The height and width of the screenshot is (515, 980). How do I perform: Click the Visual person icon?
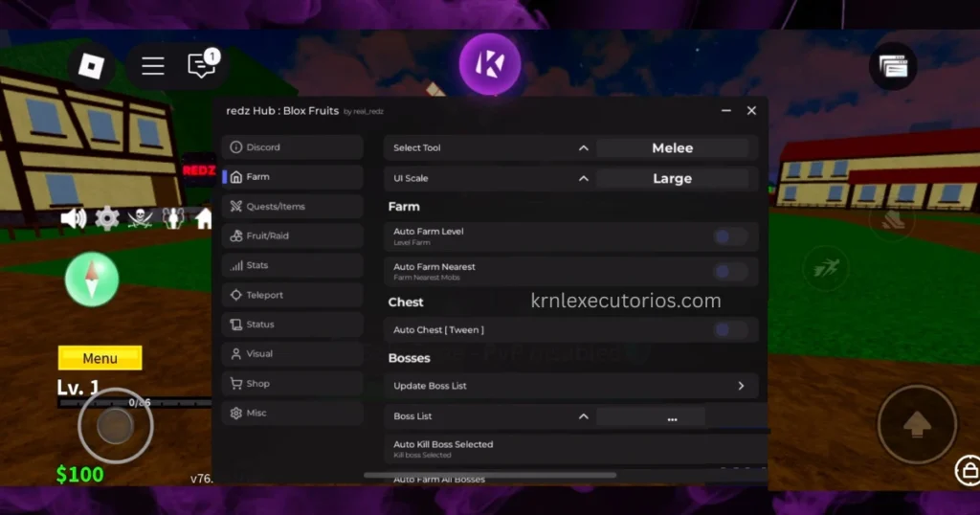pyautogui.click(x=235, y=354)
